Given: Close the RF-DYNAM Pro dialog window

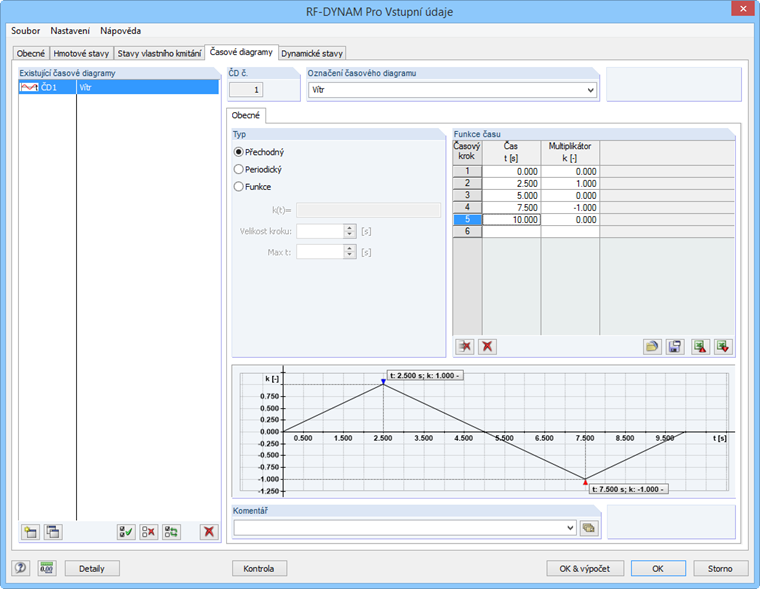Looking at the screenshot, I should tap(743, 9).
